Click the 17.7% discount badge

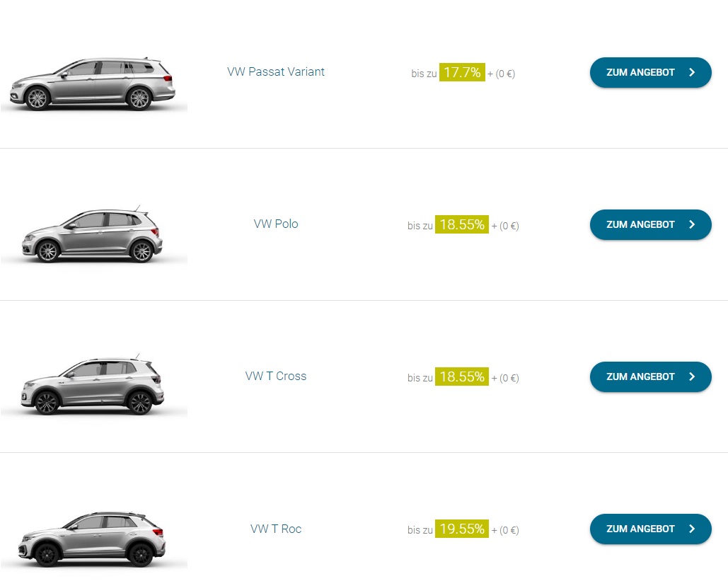[x=462, y=72]
